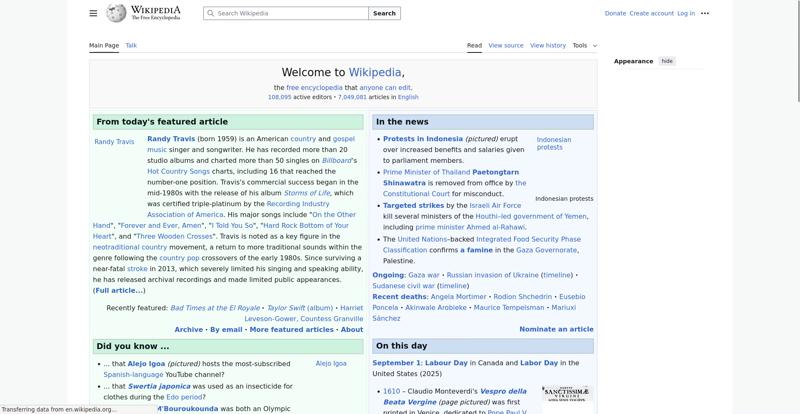Click the Wikipedia globe logo
Screen dimensions: 800x414
point(116,13)
